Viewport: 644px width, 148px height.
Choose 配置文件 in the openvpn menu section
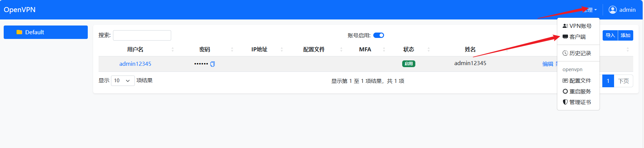tap(580, 81)
